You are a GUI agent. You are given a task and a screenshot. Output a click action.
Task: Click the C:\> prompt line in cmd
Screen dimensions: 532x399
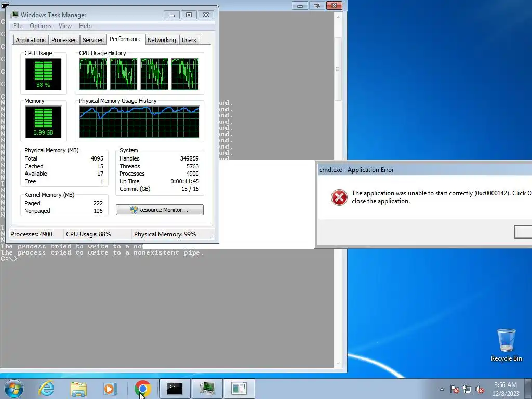[x=9, y=259]
